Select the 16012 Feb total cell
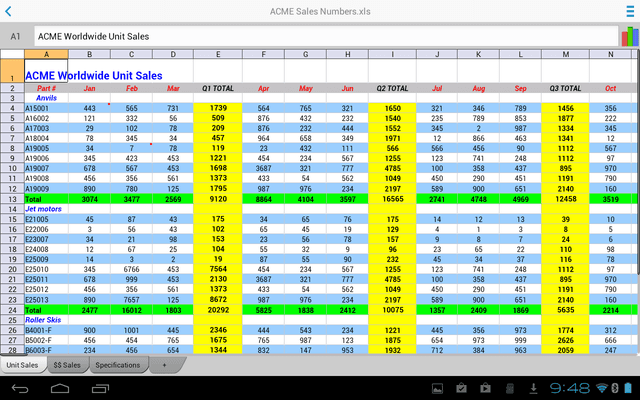 coord(131,310)
